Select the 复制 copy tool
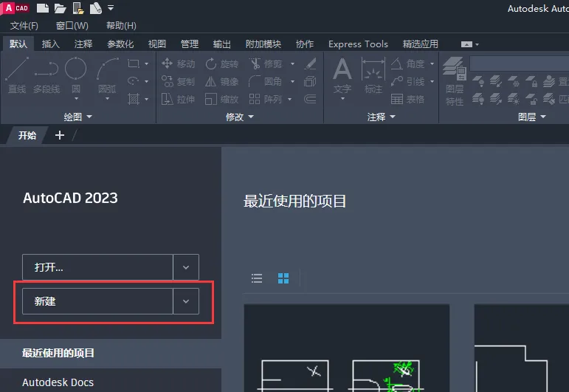Screen dimensions: 569x392 click(x=179, y=81)
